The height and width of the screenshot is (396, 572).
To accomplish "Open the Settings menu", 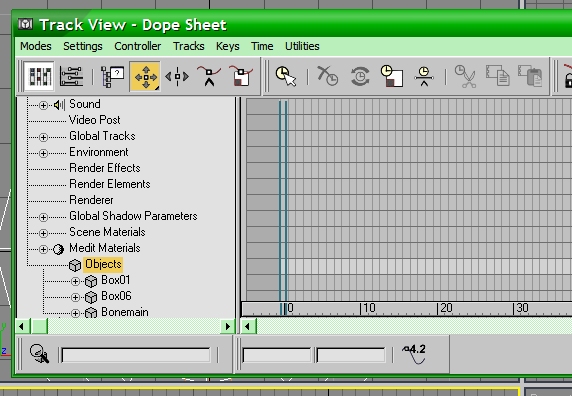I will tap(83, 46).
